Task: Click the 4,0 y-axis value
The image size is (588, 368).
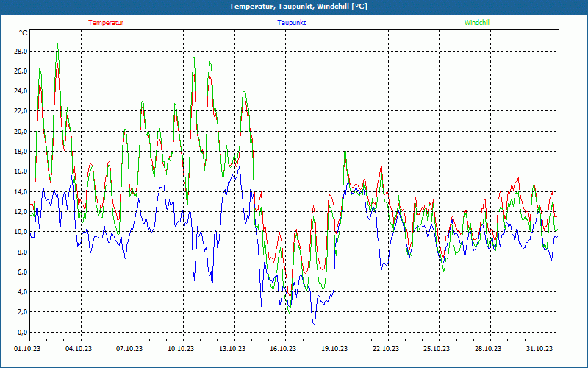Action: point(22,291)
